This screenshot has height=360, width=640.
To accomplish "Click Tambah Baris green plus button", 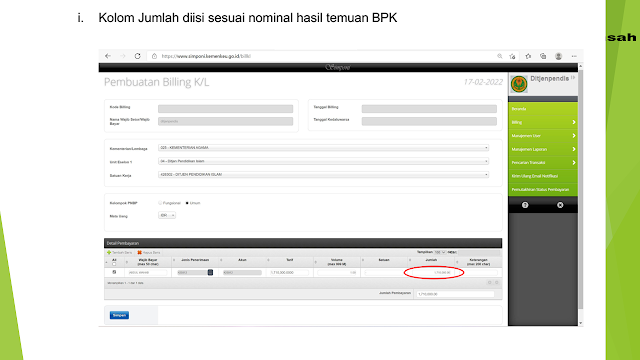I will 119,253.
